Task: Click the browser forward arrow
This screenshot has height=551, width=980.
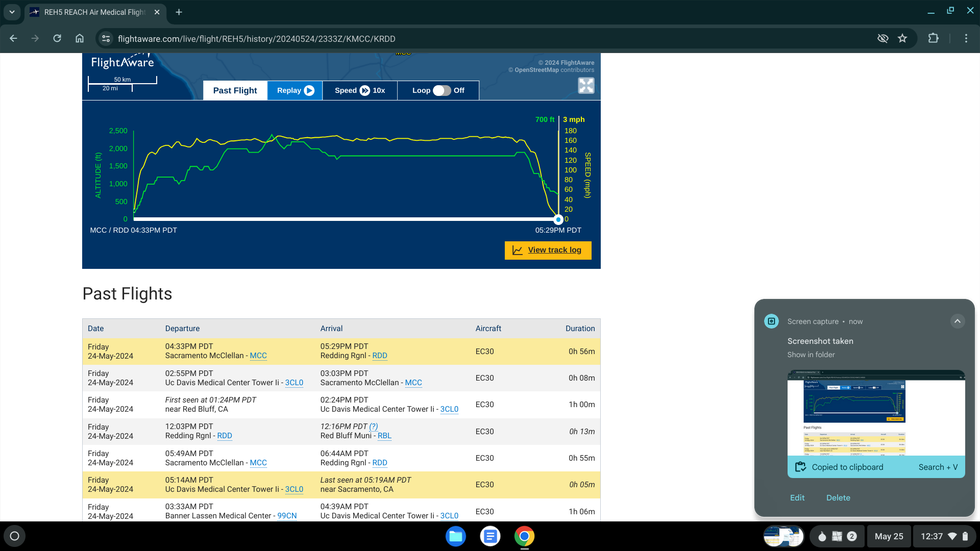Action: pos(35,38)
